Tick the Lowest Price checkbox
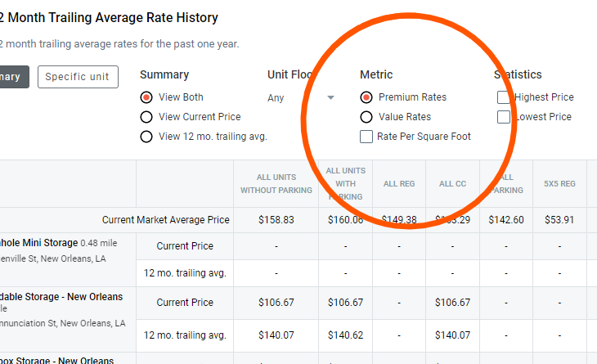 504,117
